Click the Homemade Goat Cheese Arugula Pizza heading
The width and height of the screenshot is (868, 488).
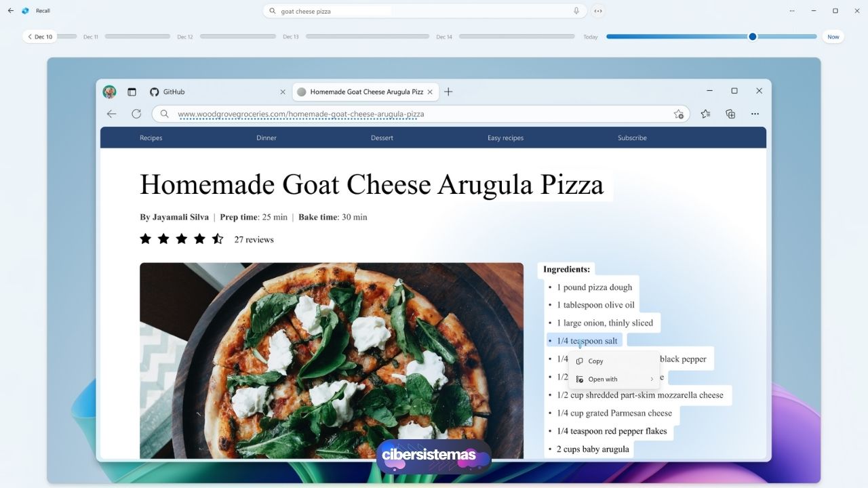click(372, 184)
